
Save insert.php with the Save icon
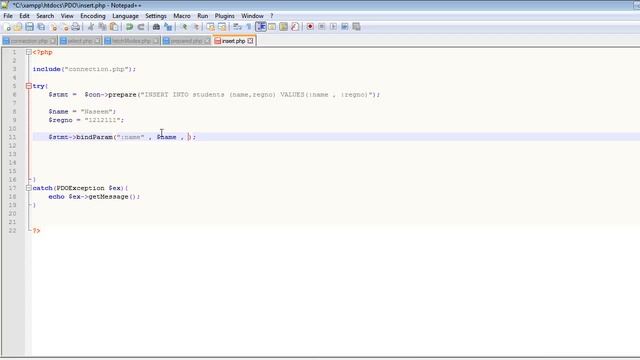tap(29, 27)
